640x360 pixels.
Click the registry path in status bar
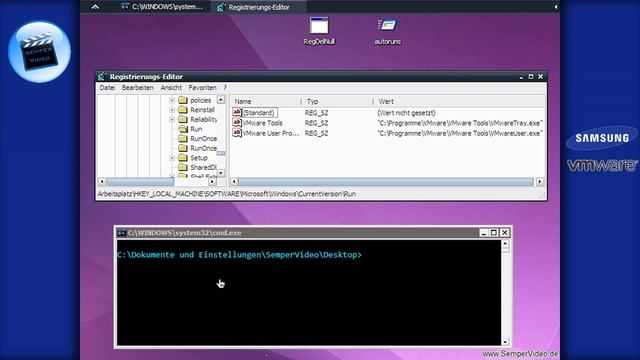pos(227,194)
